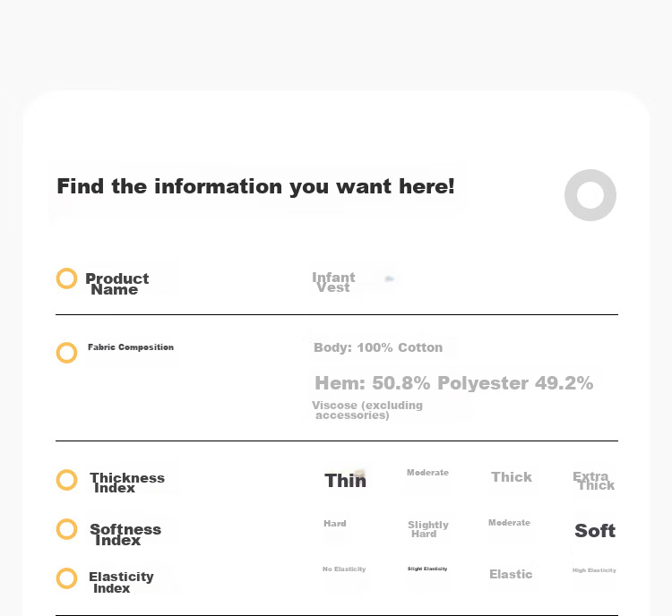This screenshot has width=672, height=616.
Task: Click the orange circle beside Fabric Composition
Action: (66, 353)
